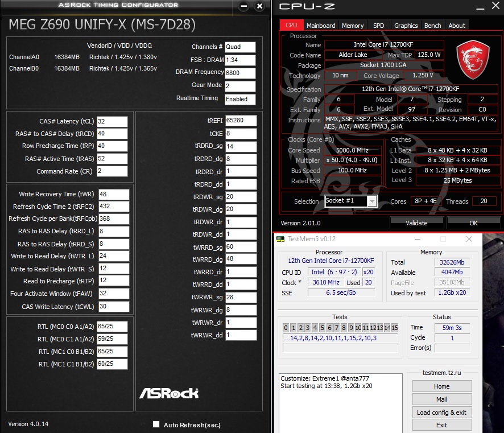This screenshot has width=504, height=433.
Task: Switch to the CPU tab in CPU-Z
Action: point(292,25)
